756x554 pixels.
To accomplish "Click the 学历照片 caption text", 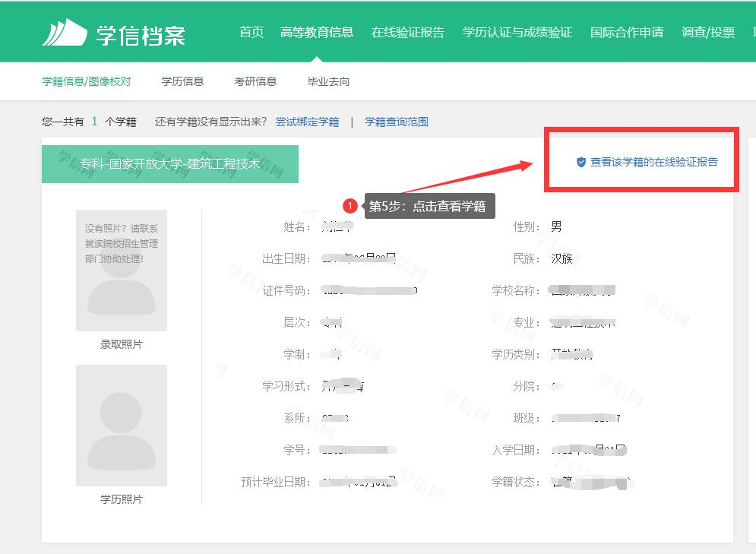I will pyautogui.click(x=122, y=499).
